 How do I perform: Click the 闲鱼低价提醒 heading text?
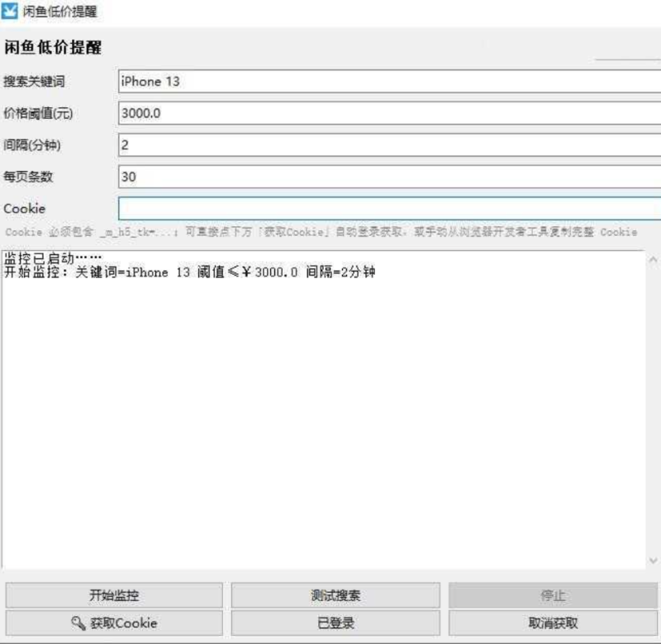click(x=53, y=47)
